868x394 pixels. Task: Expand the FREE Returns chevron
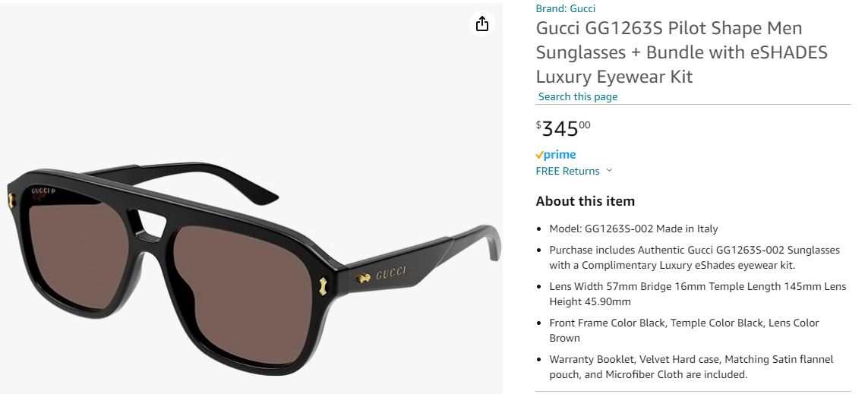click(608, 171)
